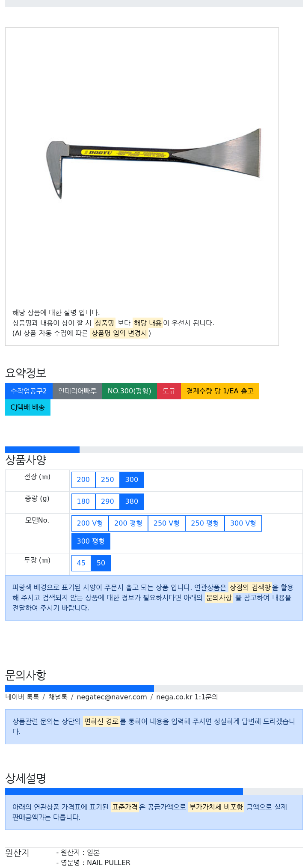The width and height of the screenshot is (308, 868).
Task: Click the NO.300(평형) green tag
Action: 130,391
